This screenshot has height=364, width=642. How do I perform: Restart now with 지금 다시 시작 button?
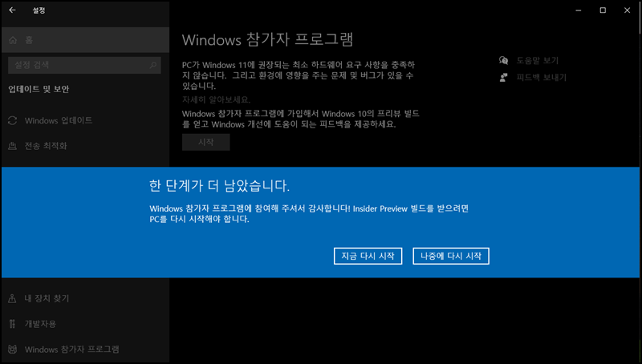click(368, 256)
